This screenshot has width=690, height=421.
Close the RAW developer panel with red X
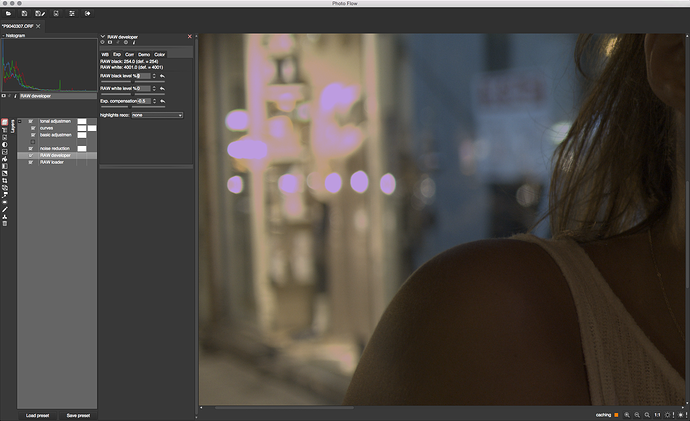[190, 38]
